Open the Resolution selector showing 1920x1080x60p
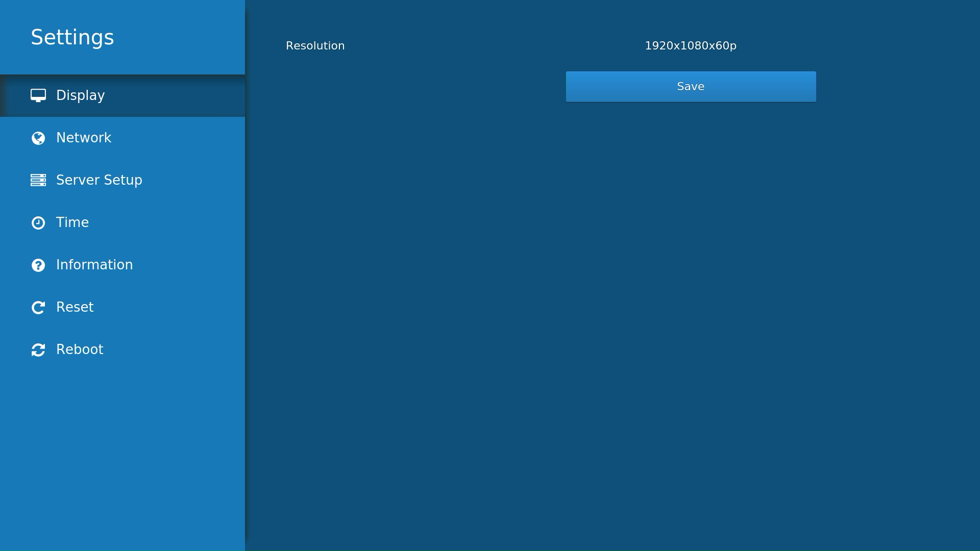Image resolution: width=980 pixels, height=551 pixels. click(691, 45)
